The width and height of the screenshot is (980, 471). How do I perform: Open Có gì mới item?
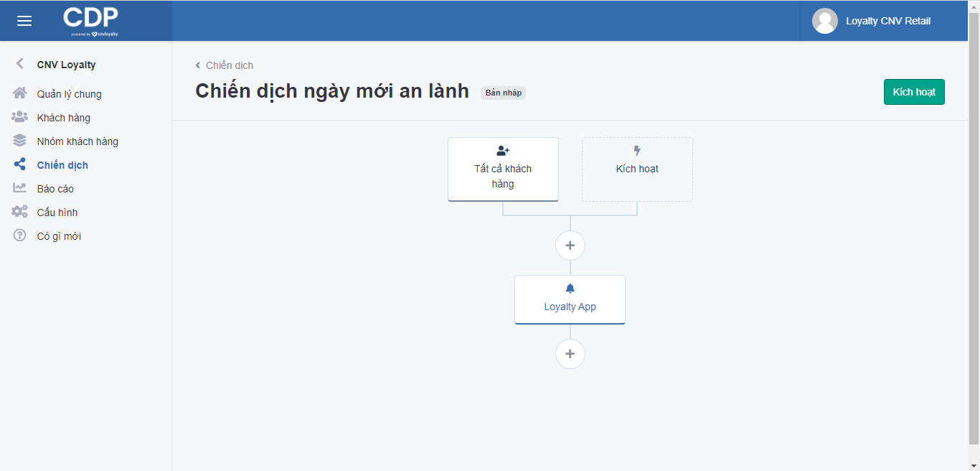pos(59,236)
